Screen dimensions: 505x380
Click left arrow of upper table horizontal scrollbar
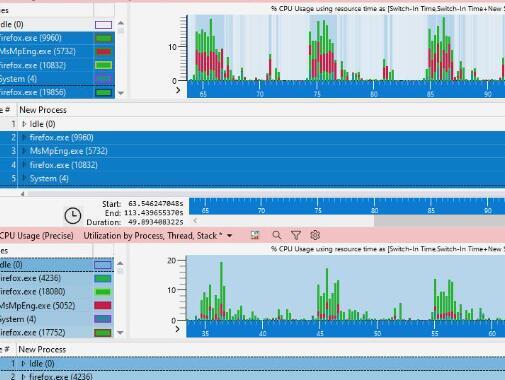(x=22, y=194)
